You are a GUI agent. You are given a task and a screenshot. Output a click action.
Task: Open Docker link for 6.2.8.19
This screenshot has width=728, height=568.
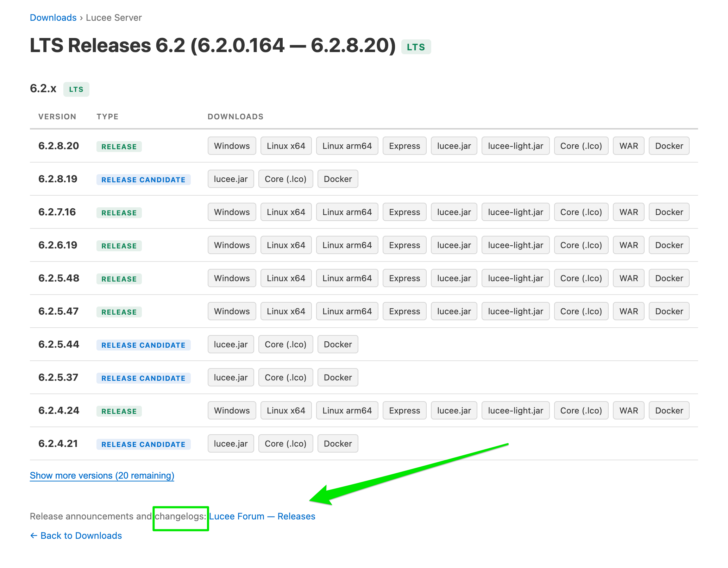338,179
